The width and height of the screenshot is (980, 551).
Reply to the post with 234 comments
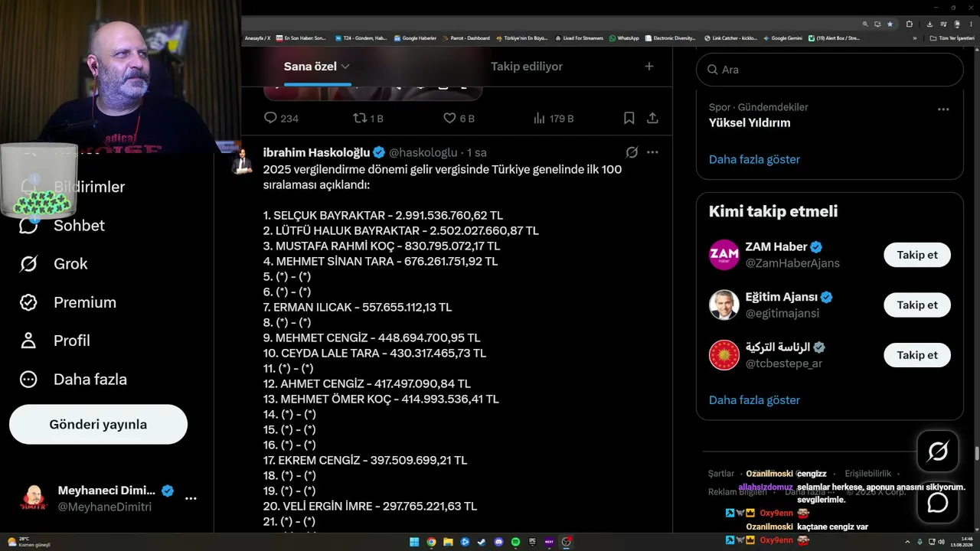click(281, 119)
